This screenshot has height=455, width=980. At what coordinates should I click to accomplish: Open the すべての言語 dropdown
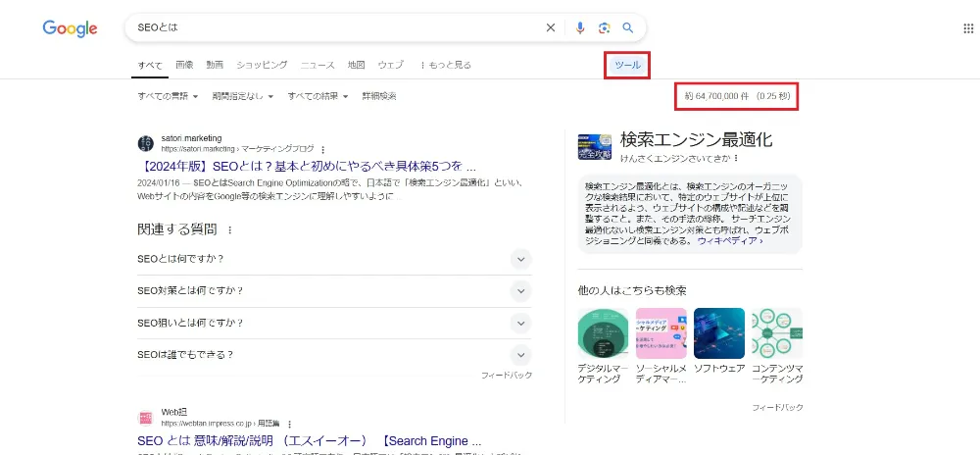click(168, 96)
